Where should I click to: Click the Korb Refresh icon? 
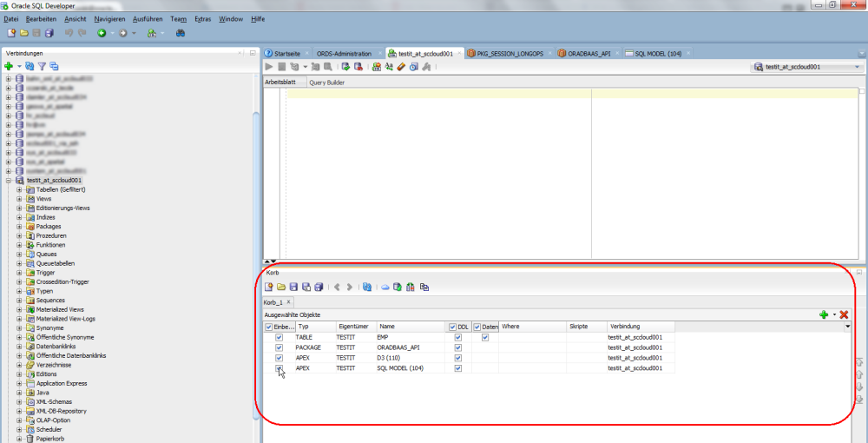[x=366, y=287]
